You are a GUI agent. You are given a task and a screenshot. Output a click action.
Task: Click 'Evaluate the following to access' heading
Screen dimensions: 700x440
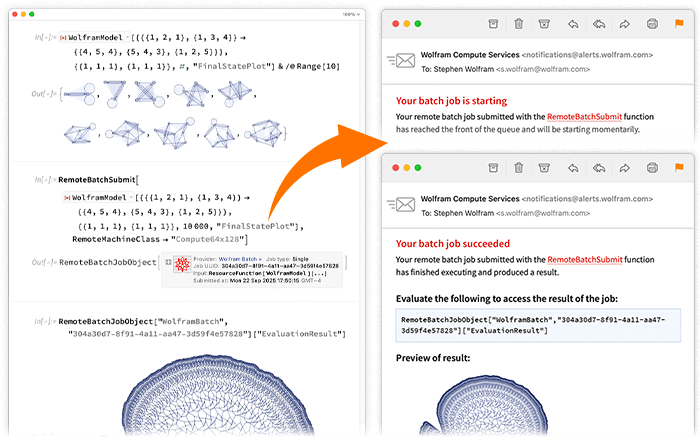pos(507,299)
